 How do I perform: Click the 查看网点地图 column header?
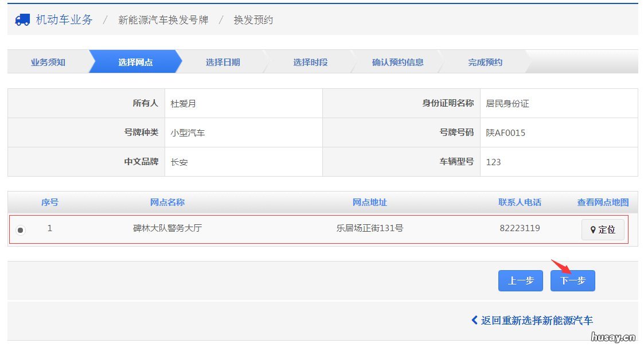pos(602,202)
